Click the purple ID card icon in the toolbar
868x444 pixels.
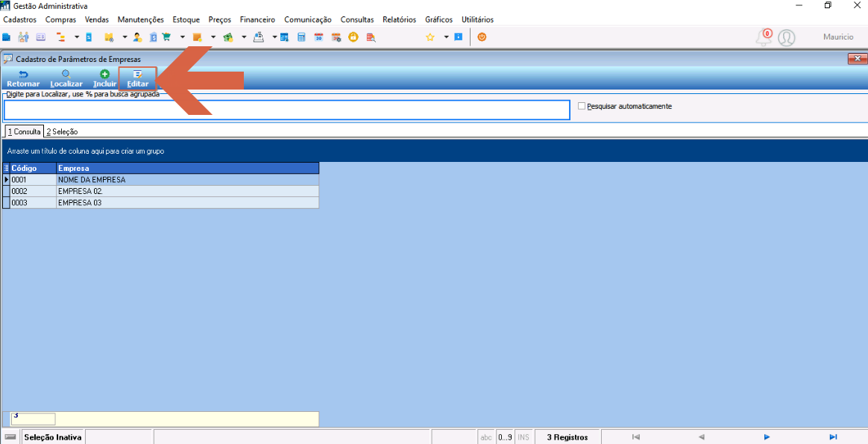[x=40, y=37]
